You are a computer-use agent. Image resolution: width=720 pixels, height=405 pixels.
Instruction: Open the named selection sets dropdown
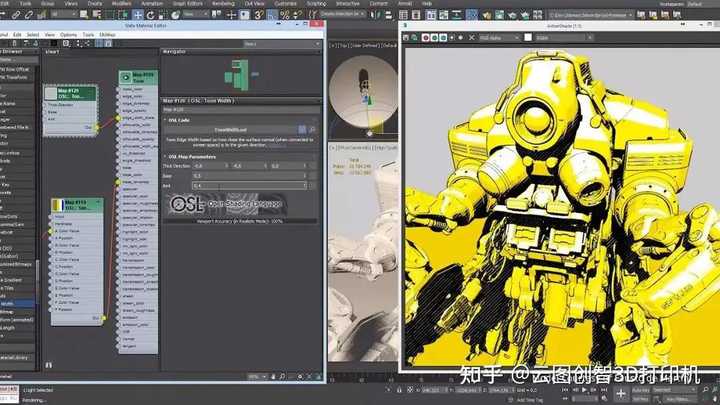pyautogui.click(x=343, y=15)
